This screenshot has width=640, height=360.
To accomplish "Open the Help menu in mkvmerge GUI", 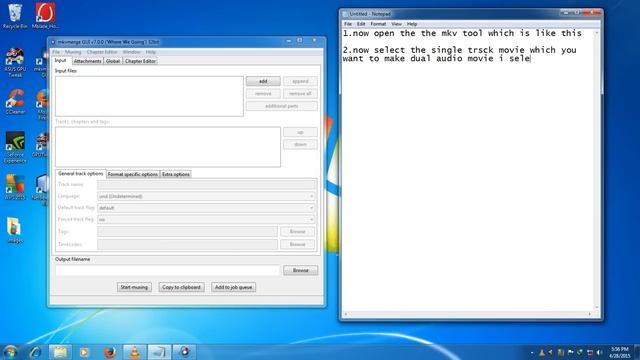I will click(x=151, y=52).
